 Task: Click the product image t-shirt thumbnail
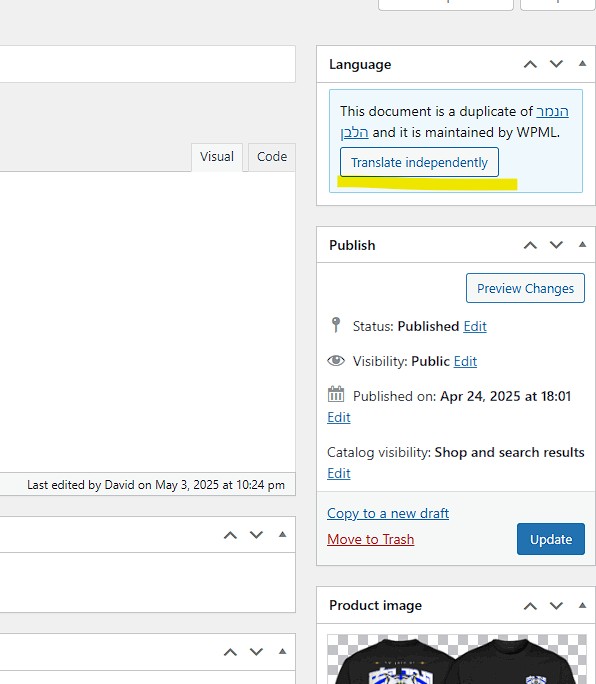tap(457, 659)
